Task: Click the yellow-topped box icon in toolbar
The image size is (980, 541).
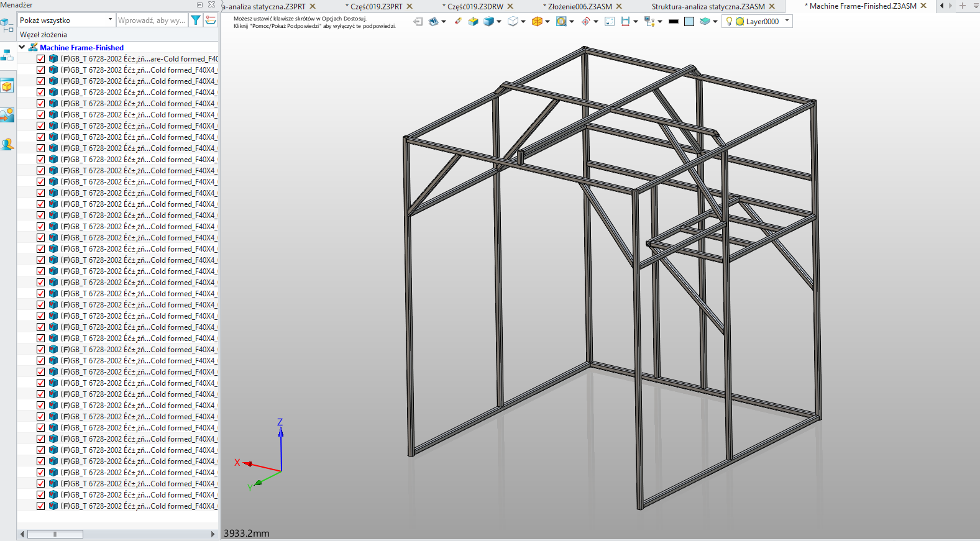Action: [x=474, y=21]
